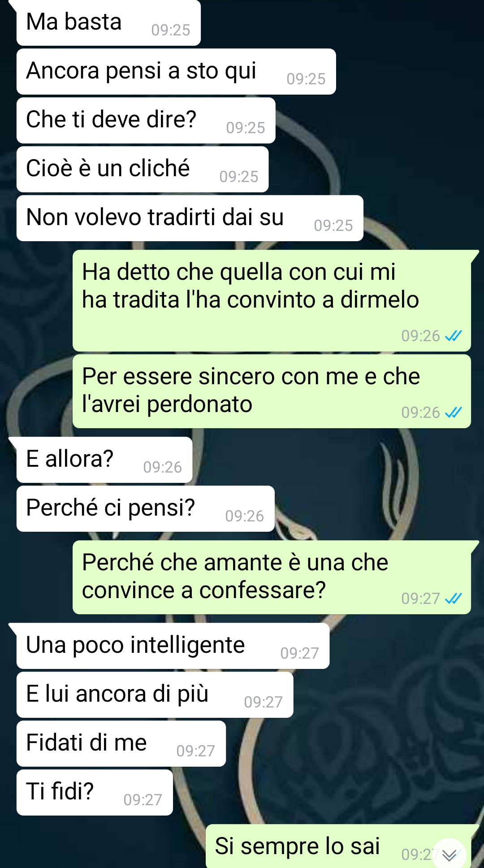Tap blue ticks on 'Perché che amante' message
Screen dimensions: 484x868
pyautogui.click(x=453, y=599)
